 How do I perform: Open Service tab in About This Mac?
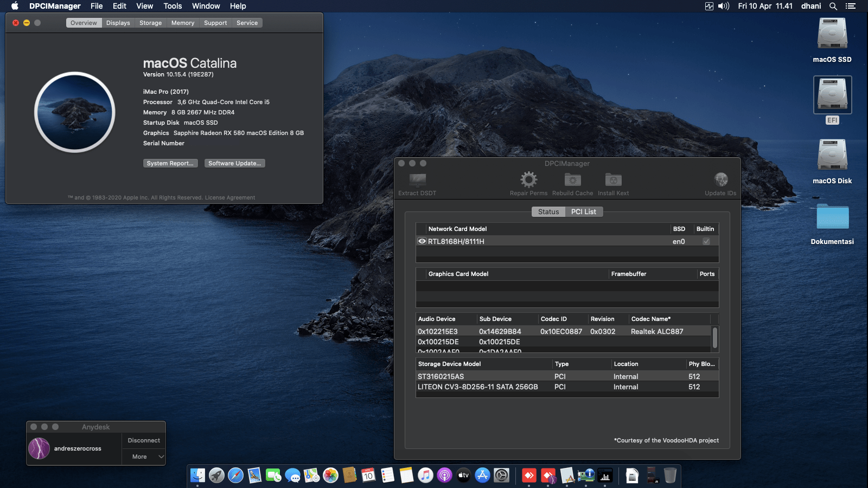247,23
